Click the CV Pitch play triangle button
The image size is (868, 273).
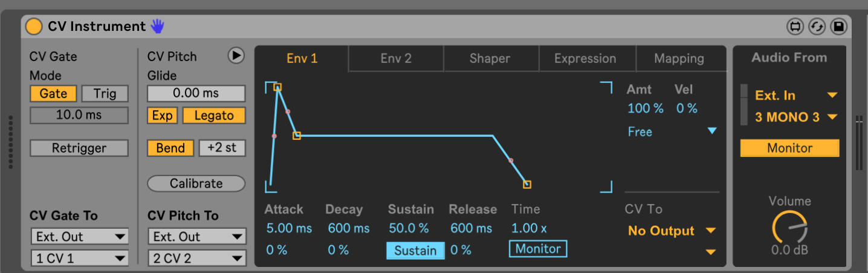point(236,56)
